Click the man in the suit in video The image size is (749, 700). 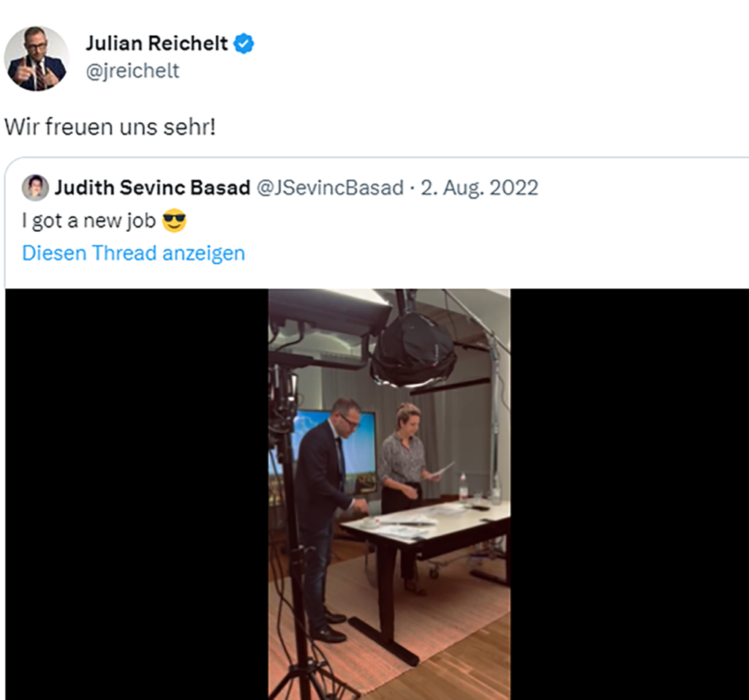click(322, 497)
